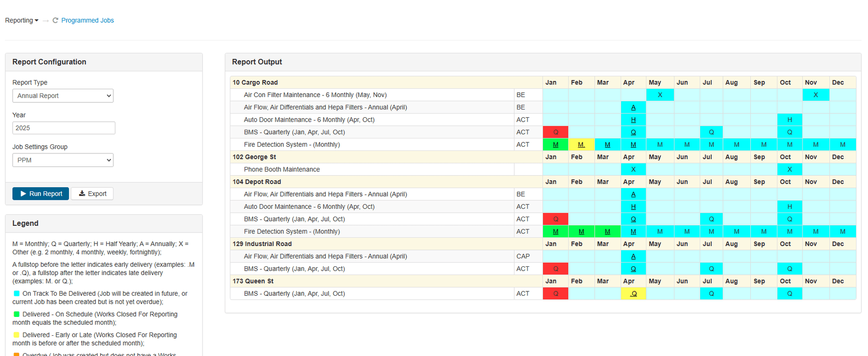The image size is (868, 356).
Task: Open May X cell for Air Con Filter Maintenance
Action: point(660,95)
